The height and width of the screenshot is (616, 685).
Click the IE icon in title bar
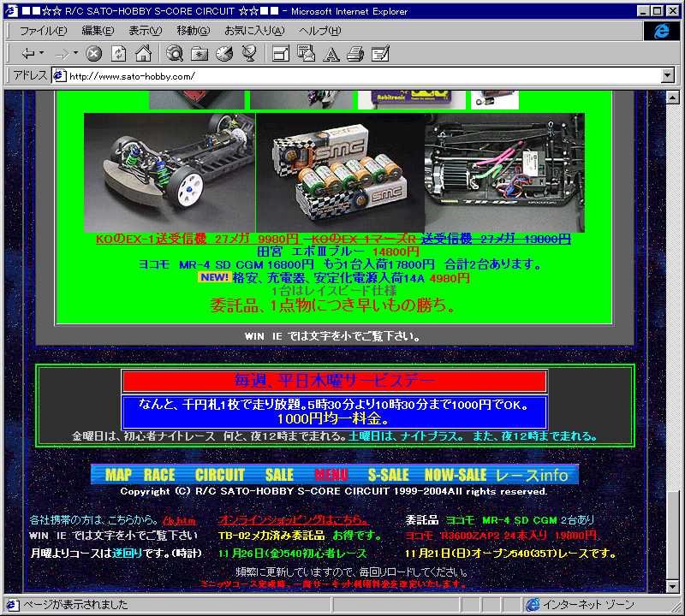(x=11, y=10)
